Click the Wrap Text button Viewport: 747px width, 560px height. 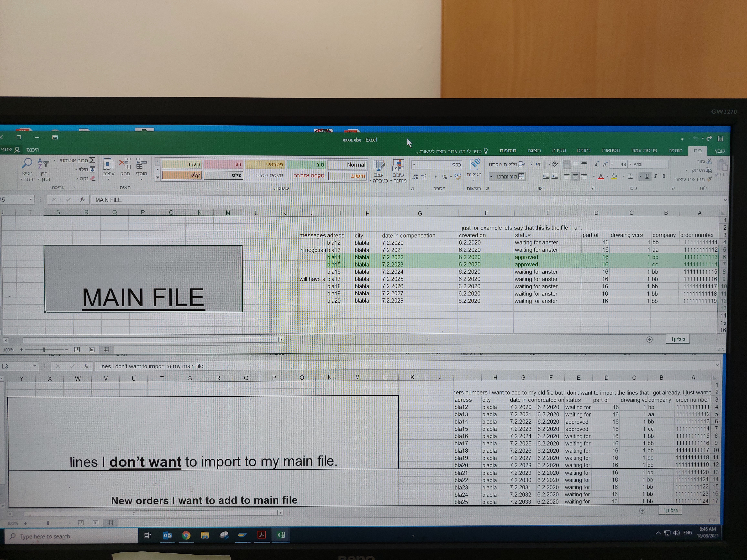[507, 164]
